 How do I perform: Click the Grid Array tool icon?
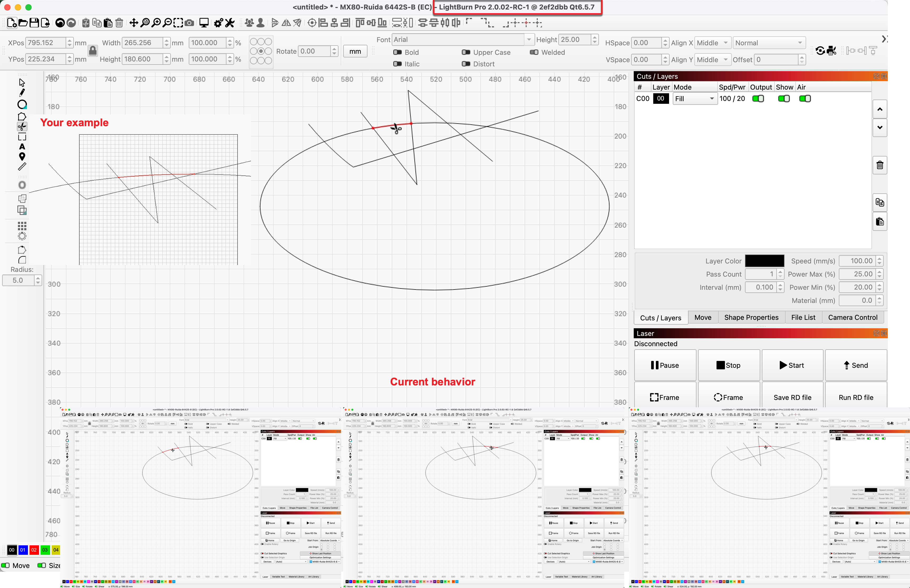(22, 226)
